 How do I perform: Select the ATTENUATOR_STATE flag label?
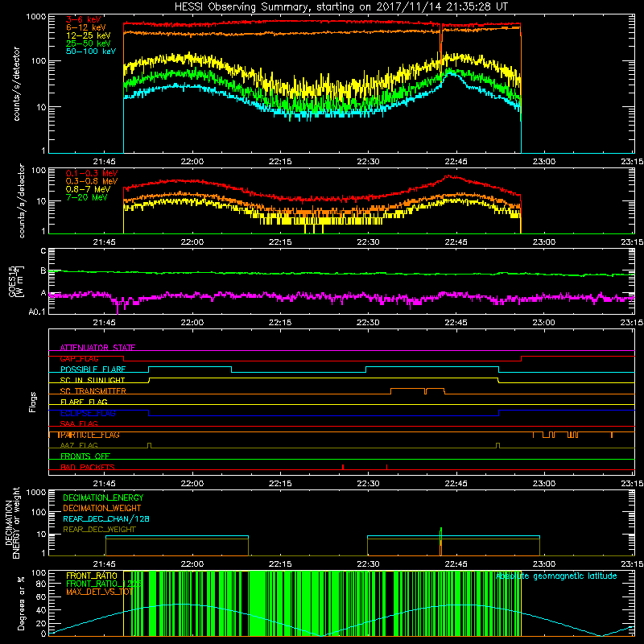pos(97,348)
